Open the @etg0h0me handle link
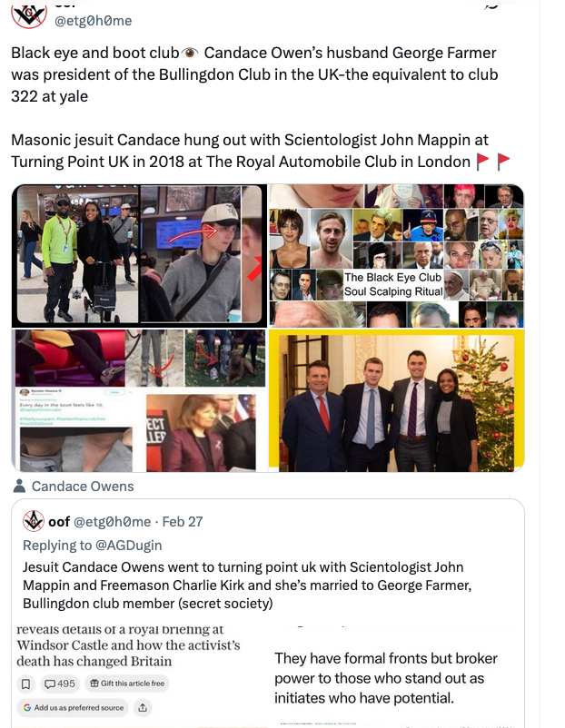The height and width of the screenshot is (728, 565). coord(93,21)
